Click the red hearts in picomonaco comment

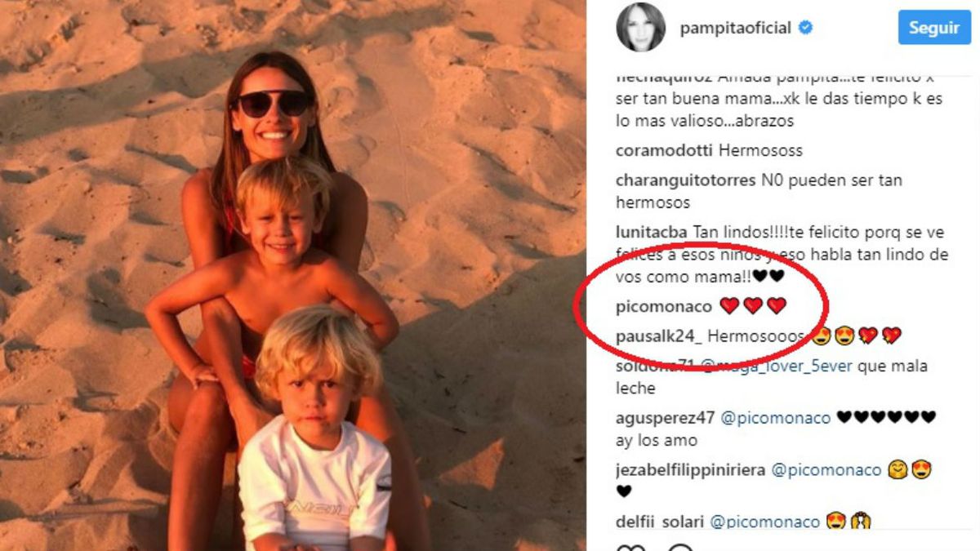pyautogui.click(x=752, y=306)
